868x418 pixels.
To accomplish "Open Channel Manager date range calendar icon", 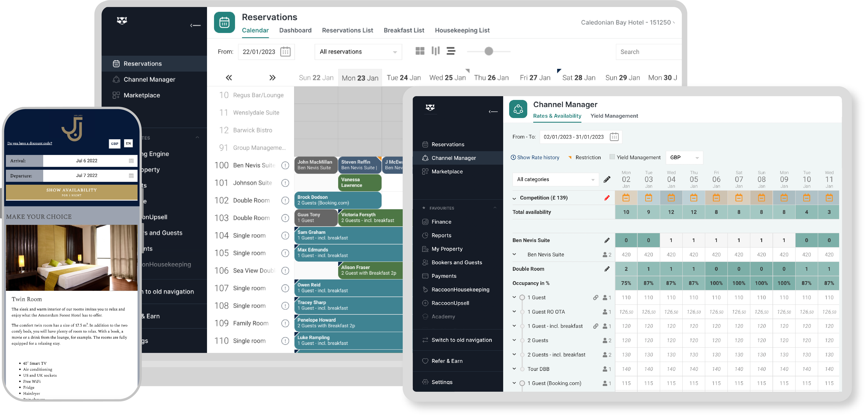I will pos(614,137).
